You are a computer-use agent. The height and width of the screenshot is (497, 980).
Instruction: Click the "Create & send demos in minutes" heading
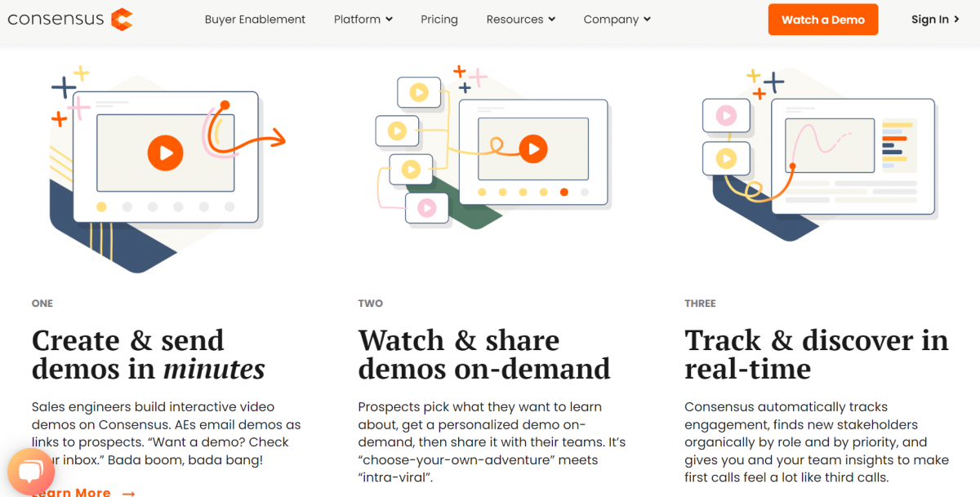pyautogui.click(x=149, y=354)
